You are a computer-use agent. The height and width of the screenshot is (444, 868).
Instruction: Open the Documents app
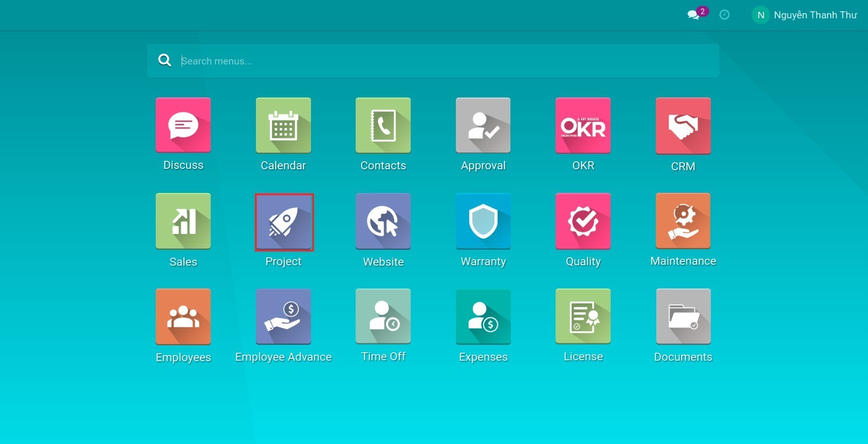683,316
